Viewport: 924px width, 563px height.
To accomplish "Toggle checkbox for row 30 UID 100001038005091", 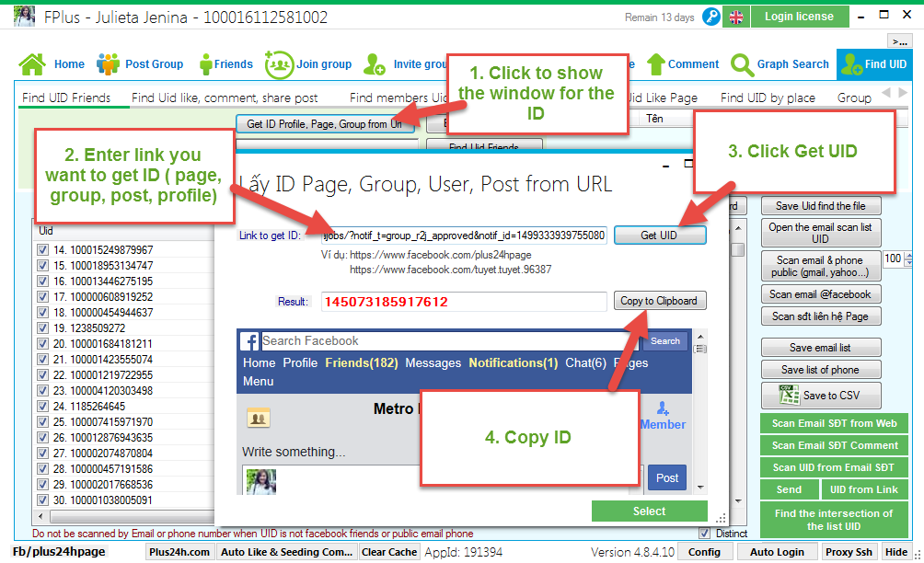I will 42,500.
